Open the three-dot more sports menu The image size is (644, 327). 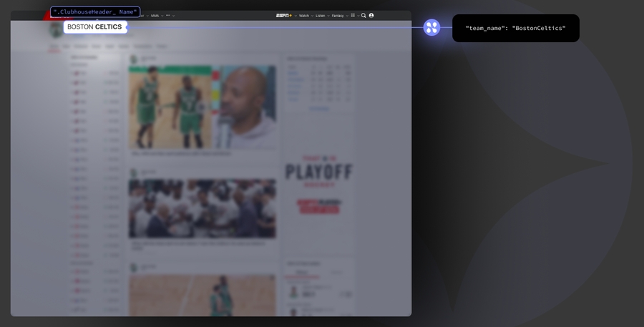click(168, 15)
